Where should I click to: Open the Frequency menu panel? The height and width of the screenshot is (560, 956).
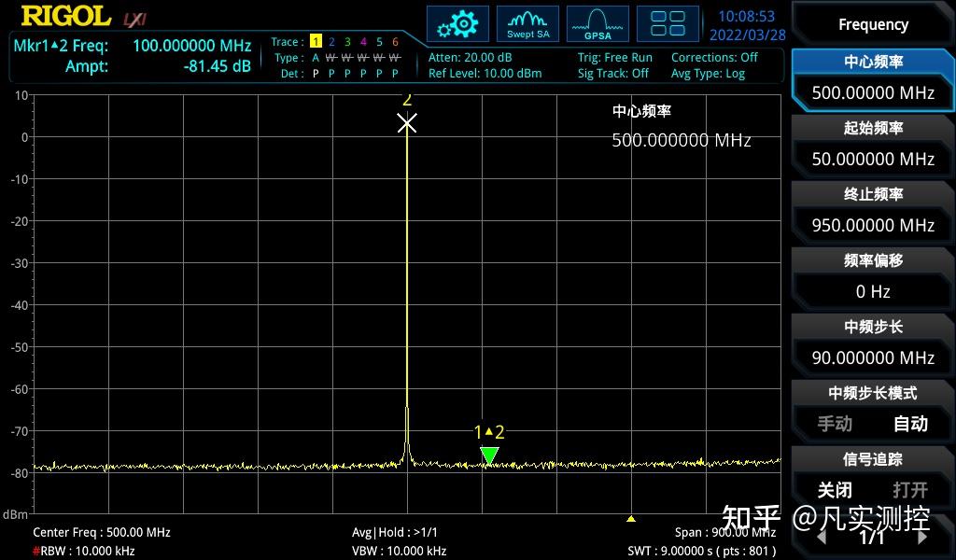coord(872,23)
